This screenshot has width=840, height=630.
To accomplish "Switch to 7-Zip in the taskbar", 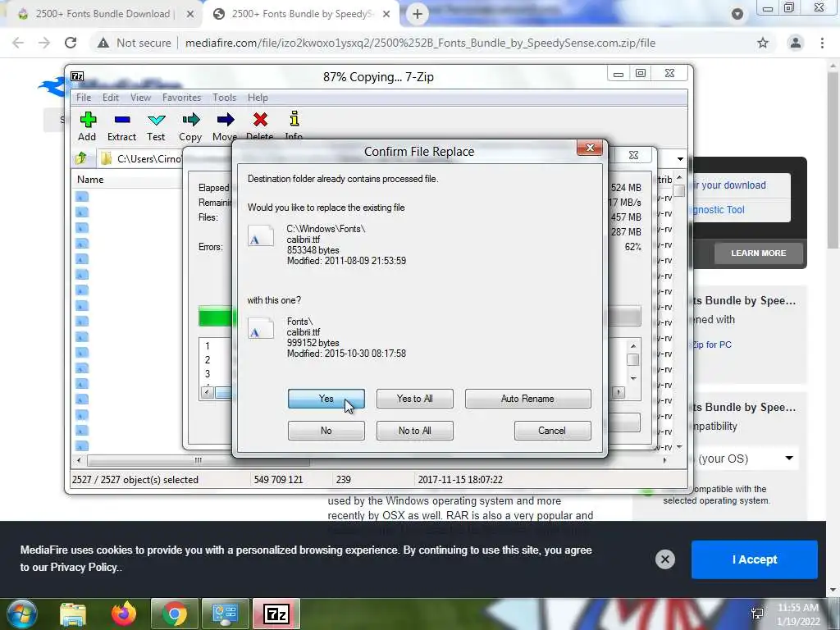I will click(x=276, y=614).
